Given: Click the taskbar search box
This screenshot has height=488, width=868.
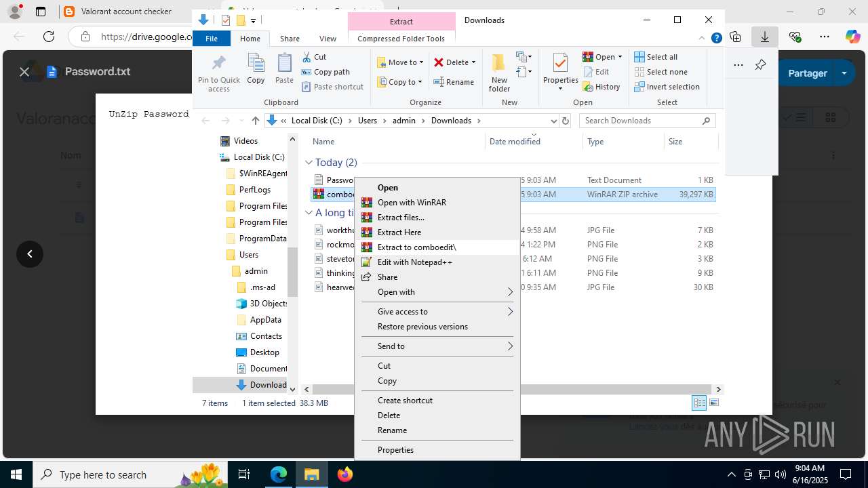Looking at the screenshot, I should coord(129,474).
